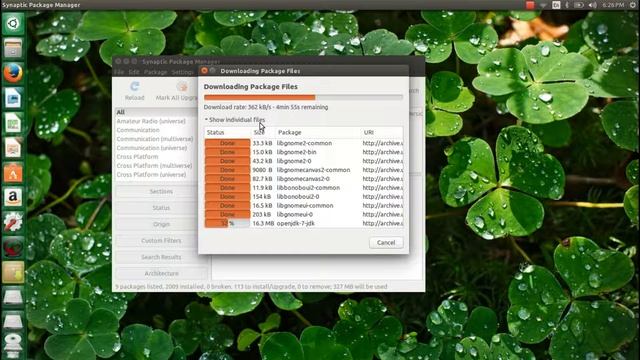
Task: Select the libgnome2-bin package row
Action: [304, 152]
